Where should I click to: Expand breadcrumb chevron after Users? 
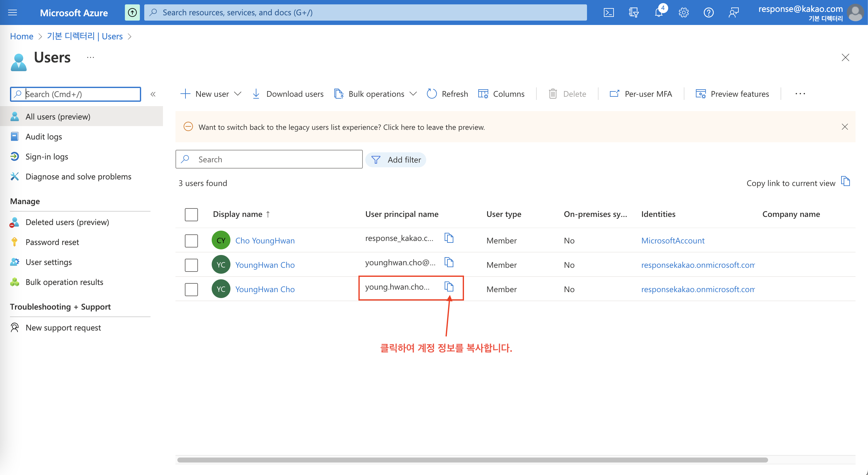click(130, 37)
